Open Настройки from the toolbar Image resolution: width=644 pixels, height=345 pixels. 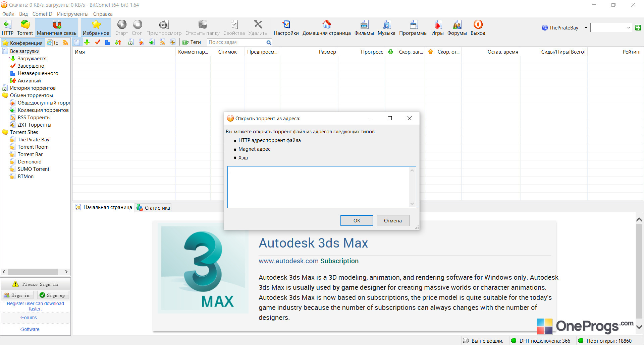286,27
